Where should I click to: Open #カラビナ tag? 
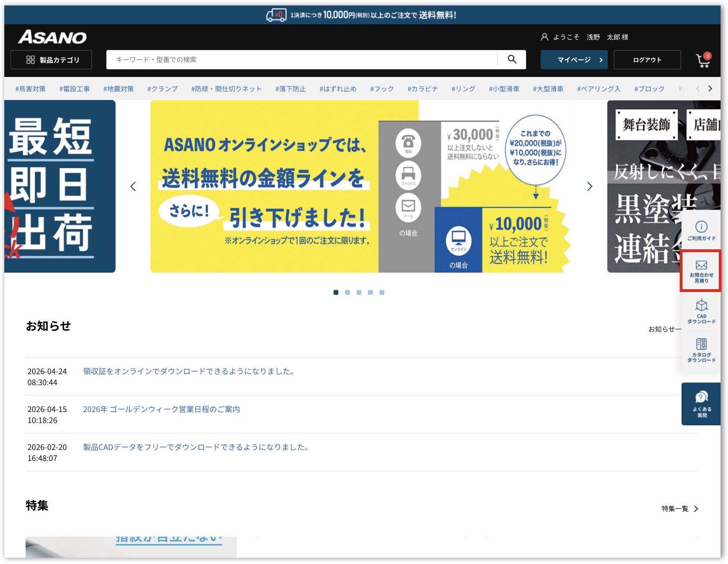423,89
